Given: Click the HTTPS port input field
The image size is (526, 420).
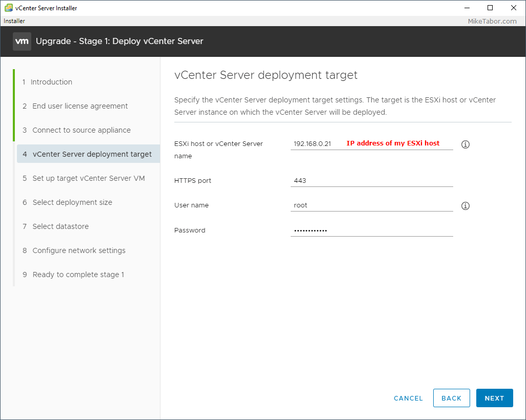Looking at the screenshot, I should click(372, 180).
